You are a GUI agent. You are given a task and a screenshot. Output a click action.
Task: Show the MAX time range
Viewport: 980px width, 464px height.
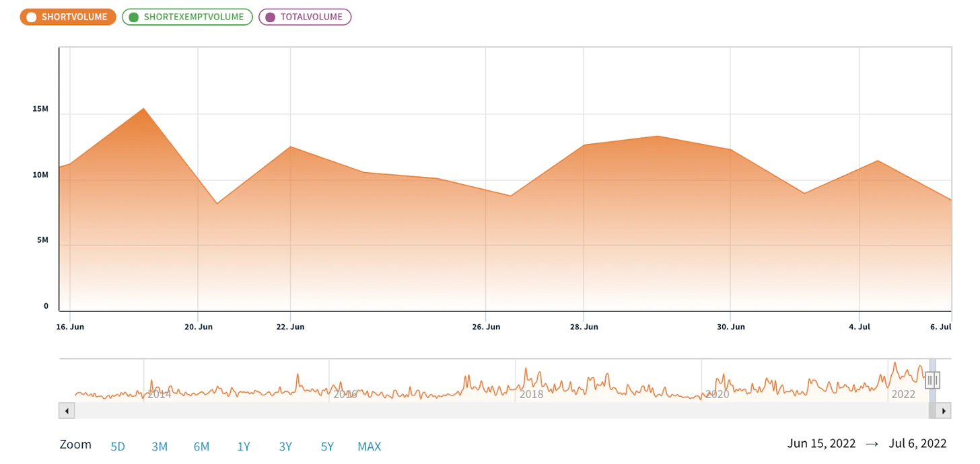[369, 447]
